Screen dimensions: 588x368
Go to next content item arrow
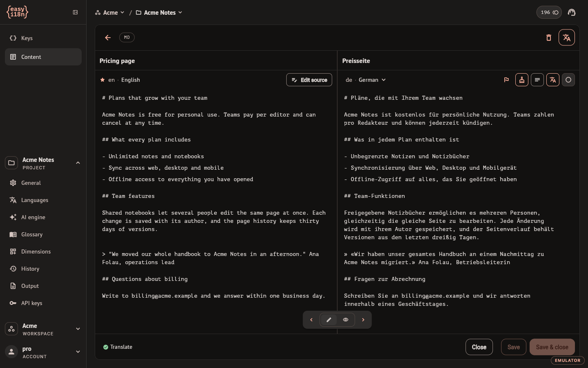pos(363,320)
